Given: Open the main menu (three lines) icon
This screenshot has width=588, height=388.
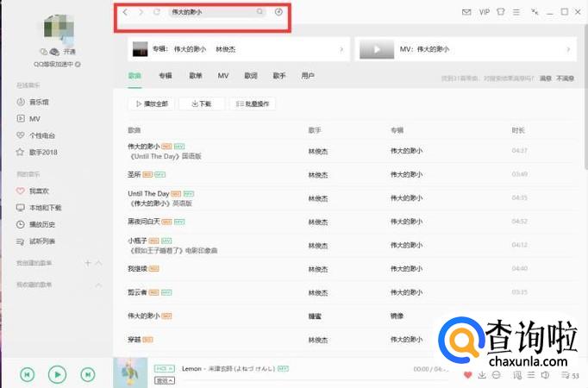Looking at the screenshot, I should pos(516,12).
